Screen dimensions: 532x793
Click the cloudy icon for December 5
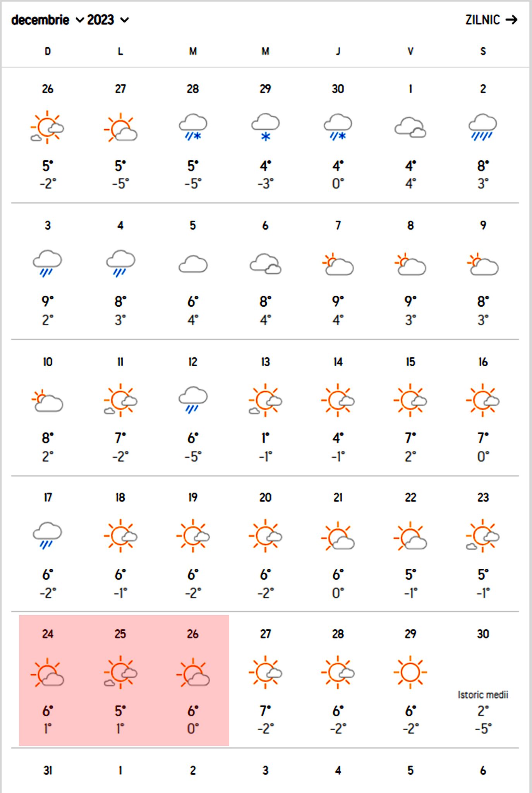click(193, 264)
